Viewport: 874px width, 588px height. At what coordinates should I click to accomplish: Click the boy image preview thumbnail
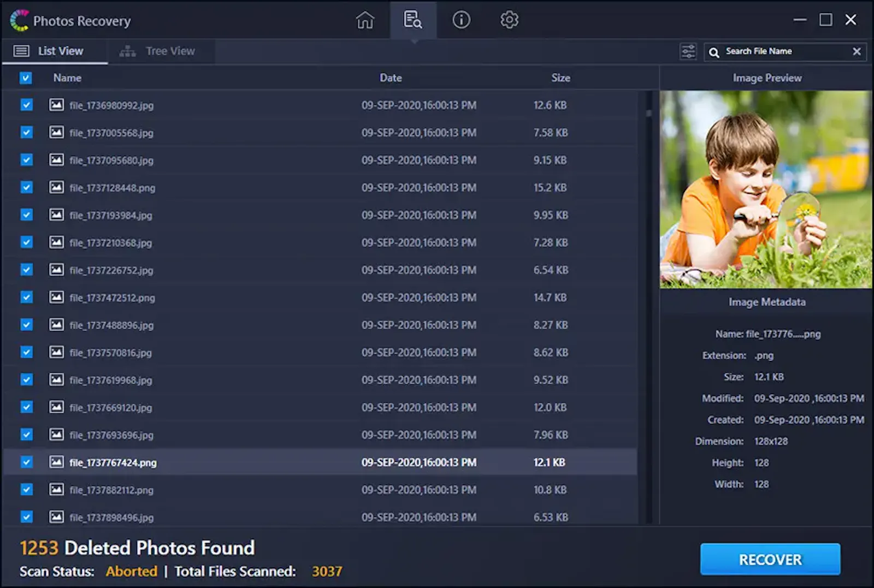tap(766, 189)
